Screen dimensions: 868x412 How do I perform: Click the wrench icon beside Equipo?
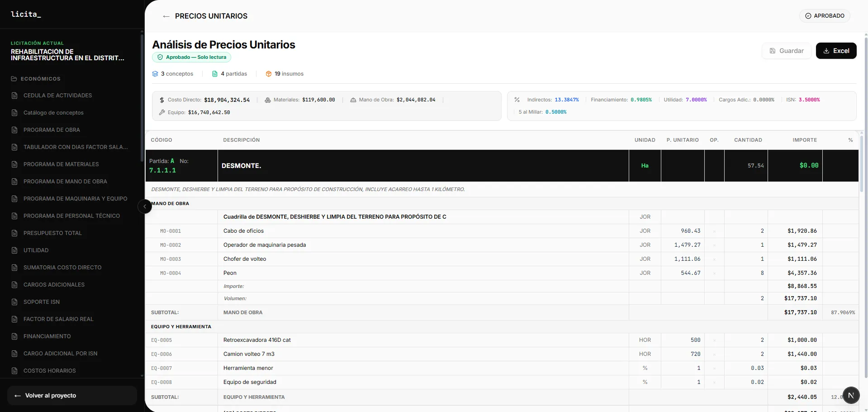pos(162,112)
